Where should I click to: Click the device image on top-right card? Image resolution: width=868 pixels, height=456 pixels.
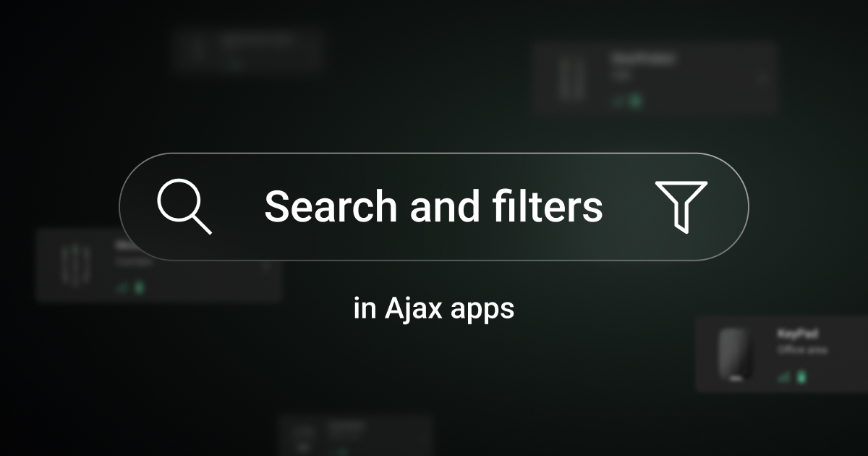point(572,78)
